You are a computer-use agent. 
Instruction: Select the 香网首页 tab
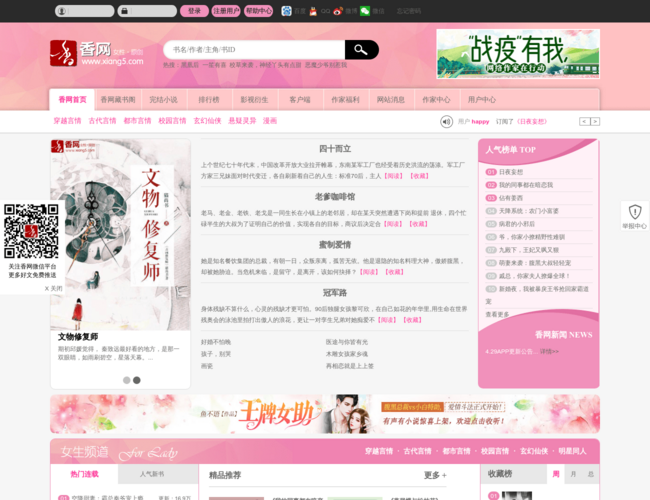[72, 100]
